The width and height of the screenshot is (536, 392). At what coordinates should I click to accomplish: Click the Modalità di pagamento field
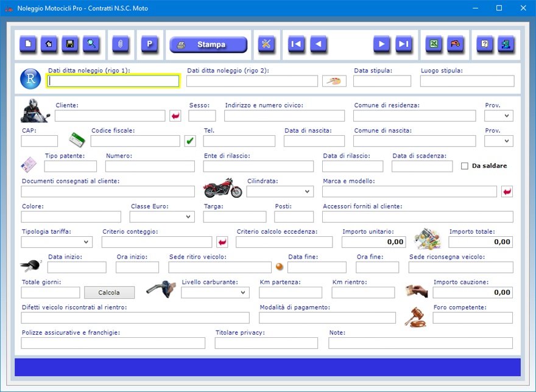point(327,318)
